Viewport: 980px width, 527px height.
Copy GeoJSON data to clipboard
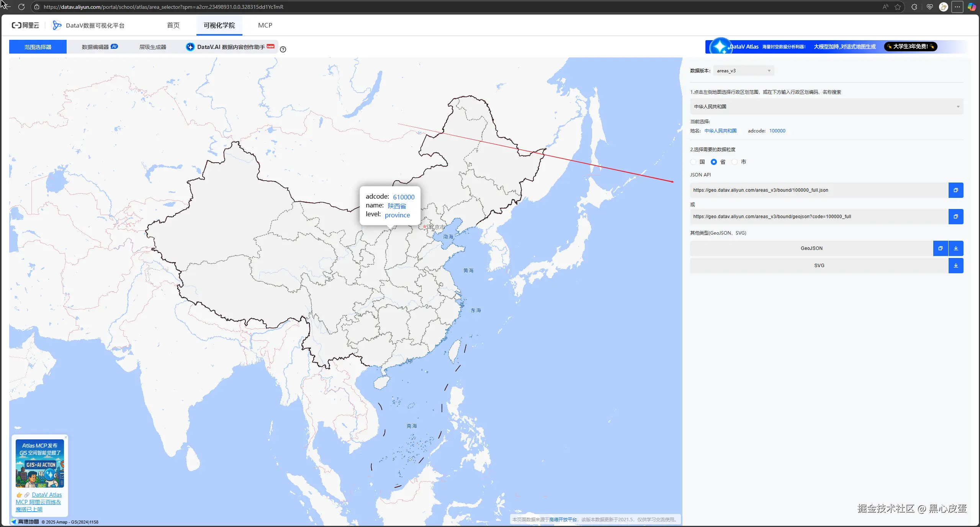pyautogui.click(x=940, y=248)
